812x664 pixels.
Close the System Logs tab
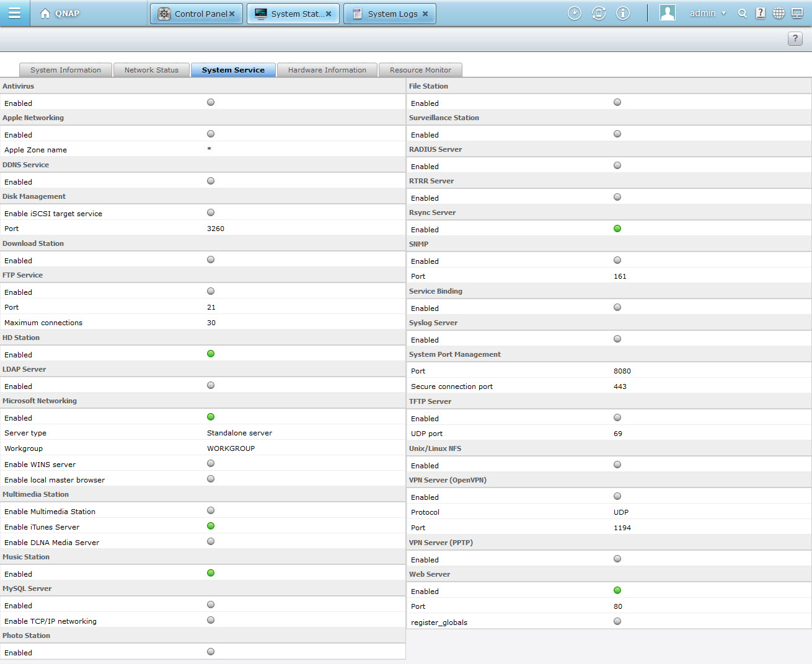[x=425, y=14]
